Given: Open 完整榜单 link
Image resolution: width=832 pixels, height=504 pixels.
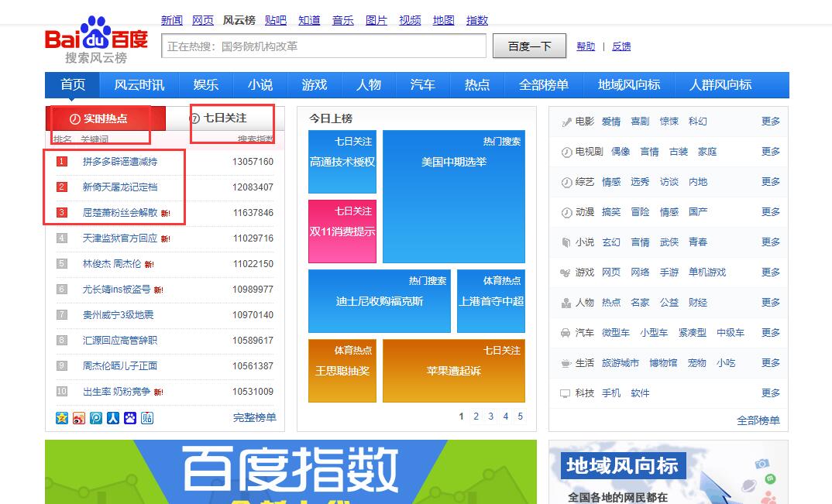Looking at the screenshot, I should click(x=255, y=417).
